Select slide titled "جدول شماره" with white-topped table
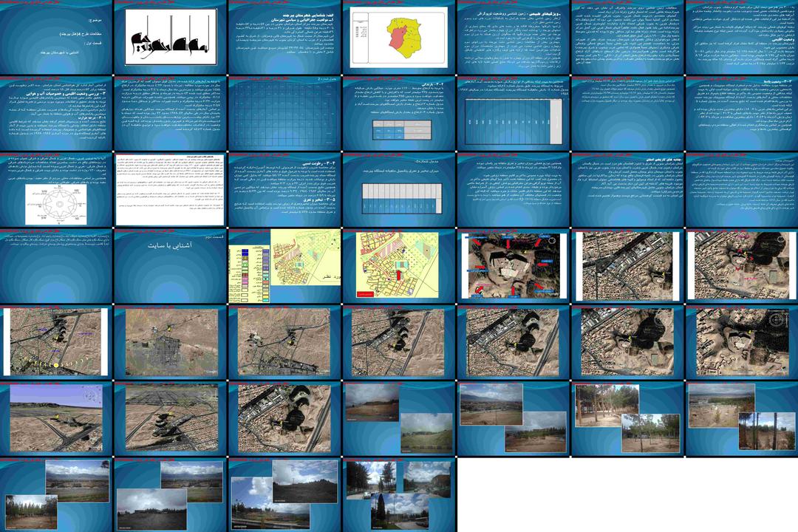Viewport: 798px width, 532px height. click(399, 190)
